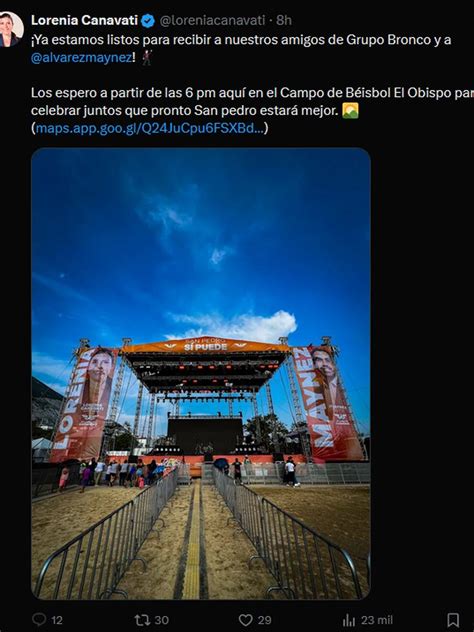Open the concert stage photo

(x=201, y=373)
